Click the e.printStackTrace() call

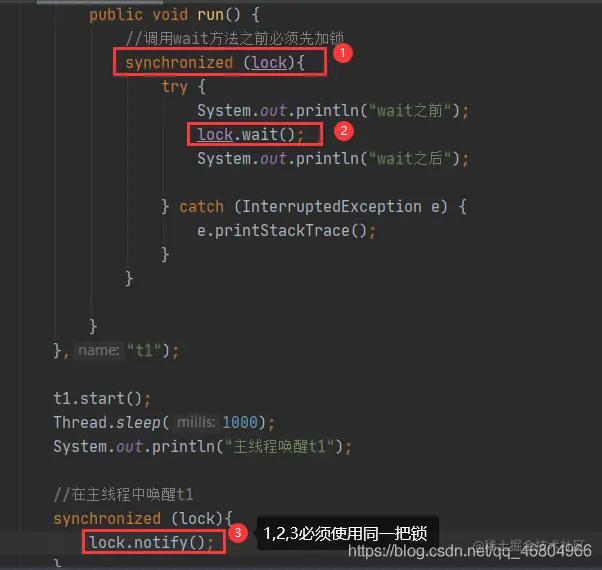286,231
